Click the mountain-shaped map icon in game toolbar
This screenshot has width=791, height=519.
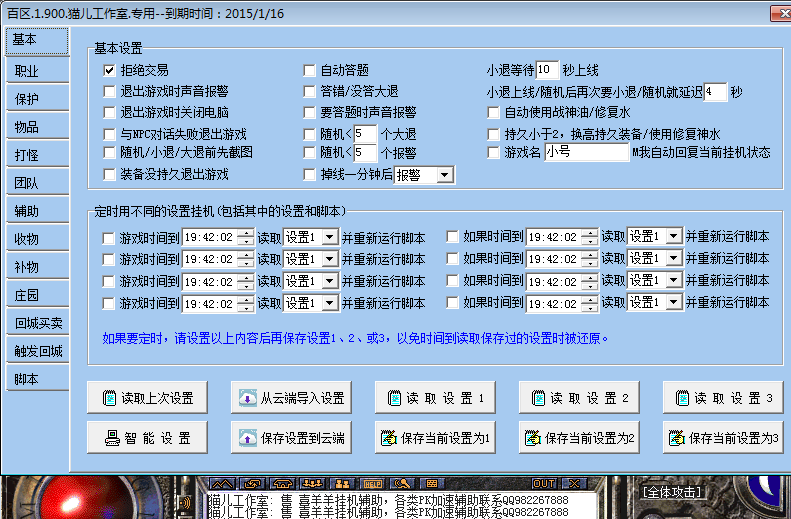pyautogui.click(x=222, y=484)
